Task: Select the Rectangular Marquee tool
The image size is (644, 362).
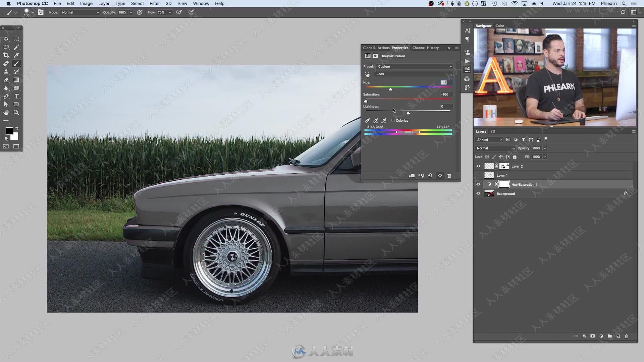Action: click(16, 39)
